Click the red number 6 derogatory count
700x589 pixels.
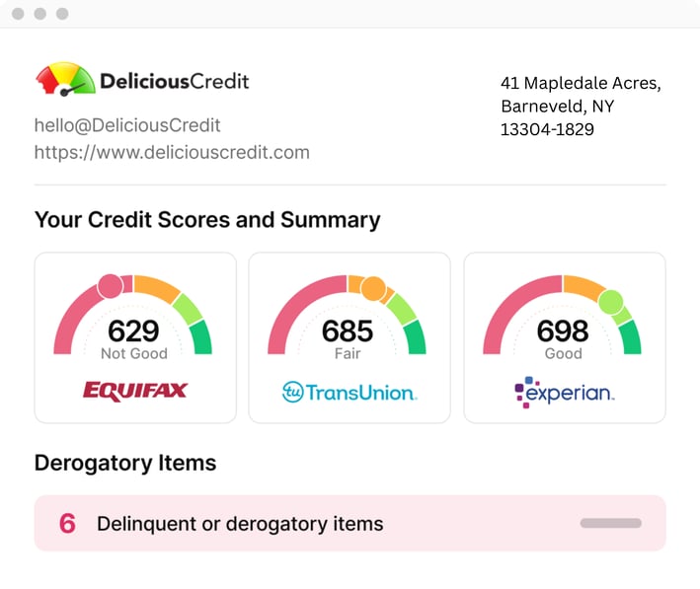pyautogui.click(x=67, y=524)
